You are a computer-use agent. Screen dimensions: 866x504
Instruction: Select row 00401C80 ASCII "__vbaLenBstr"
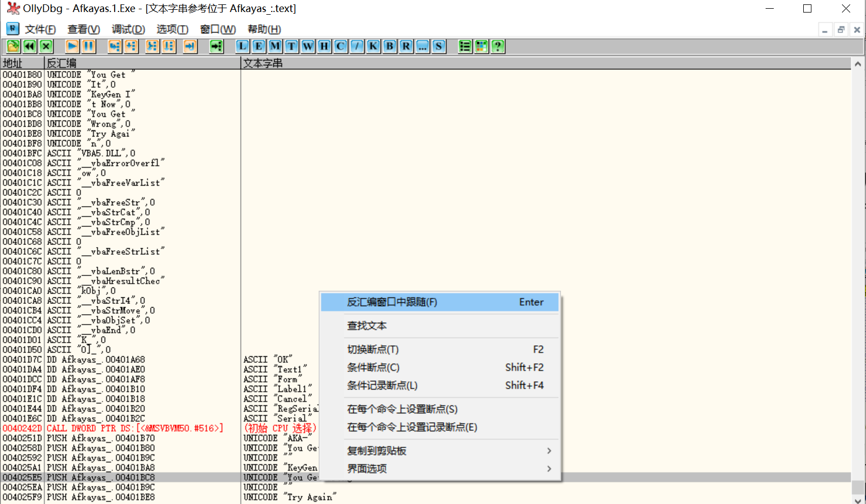tap(426, 271)
